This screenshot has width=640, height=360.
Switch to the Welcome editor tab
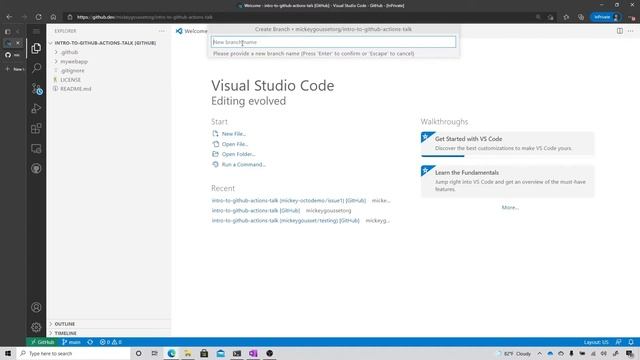(x=191, y=31)
